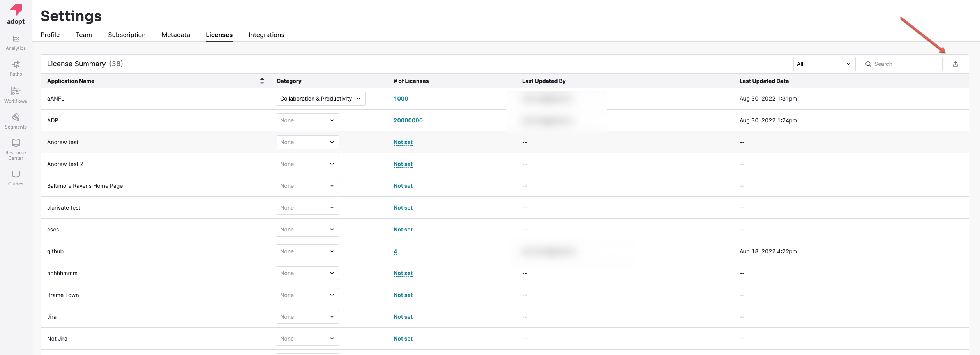Click the Baltimore Ravens Home Page name
The width and height of the screenshot is (980, 355).
(x=85, y=186)
